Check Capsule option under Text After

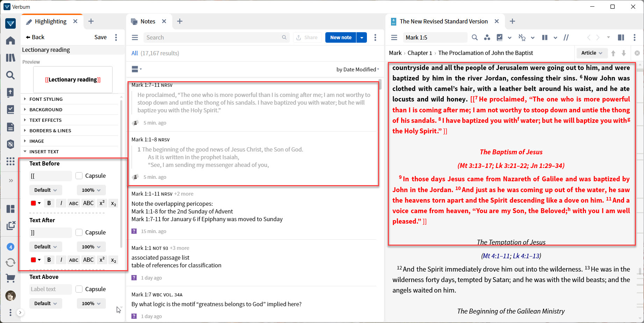tap(79, 232)
